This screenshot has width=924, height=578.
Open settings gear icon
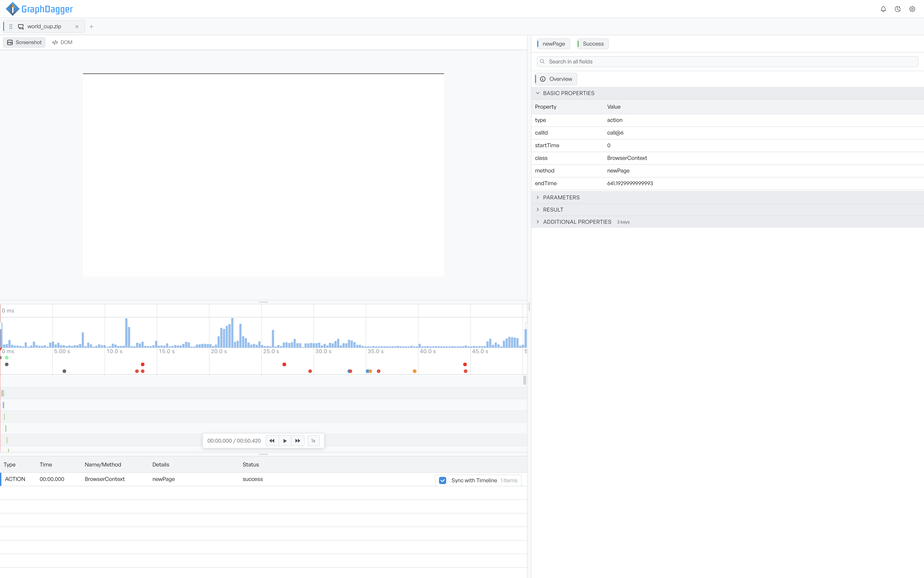click(912, 9)
